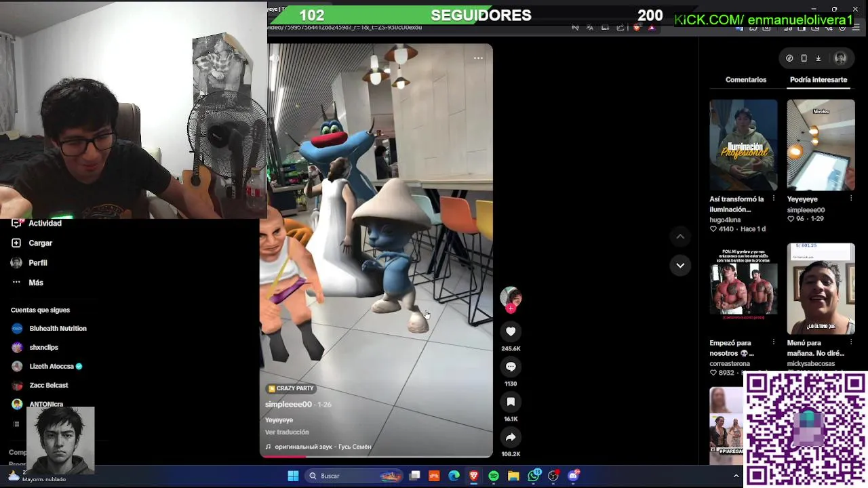Open ANTONIcra followed account

[37, 404]
